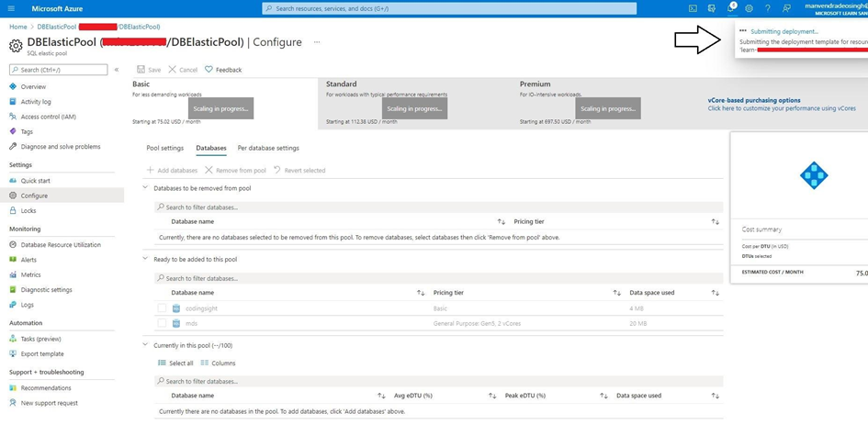Focus filter box in Ready to be added

(x=438, y=278)
